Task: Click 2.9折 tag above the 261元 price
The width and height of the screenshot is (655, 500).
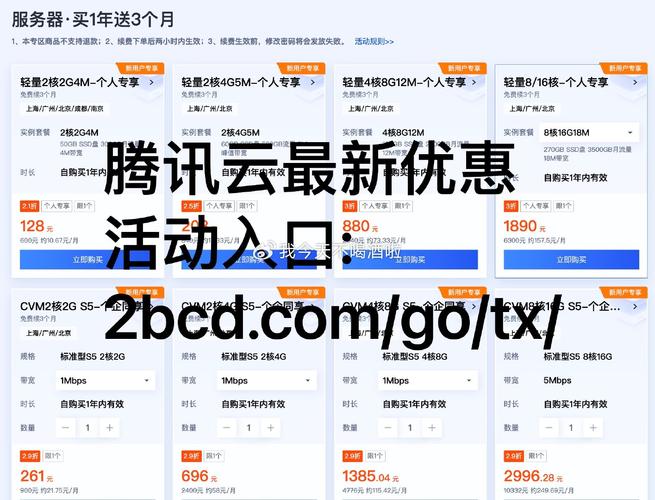Action: point(30,456)
